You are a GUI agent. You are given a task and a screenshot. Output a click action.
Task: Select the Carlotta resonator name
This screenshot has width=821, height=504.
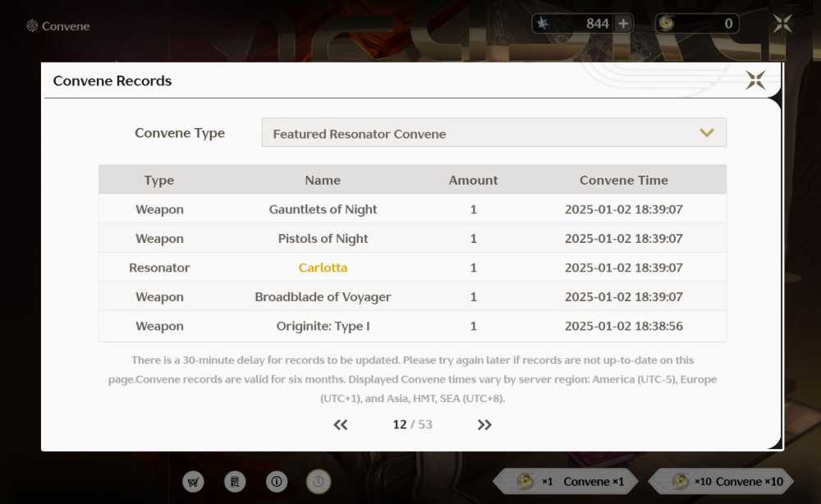point(323,268)
